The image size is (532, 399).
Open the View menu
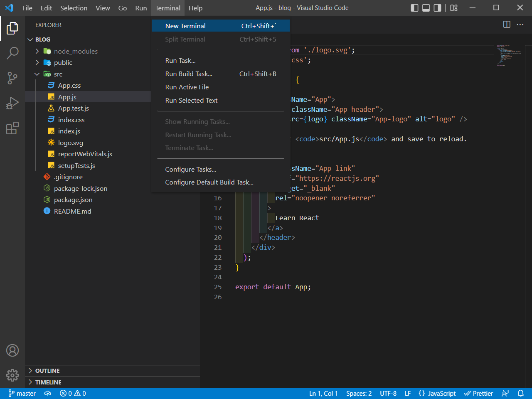tap(103, 8)
